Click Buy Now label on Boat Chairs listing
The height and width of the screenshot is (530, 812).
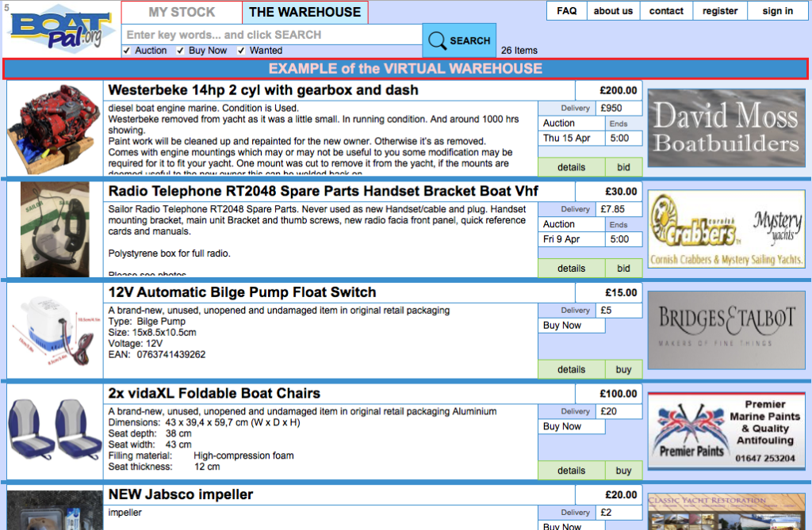562,426
